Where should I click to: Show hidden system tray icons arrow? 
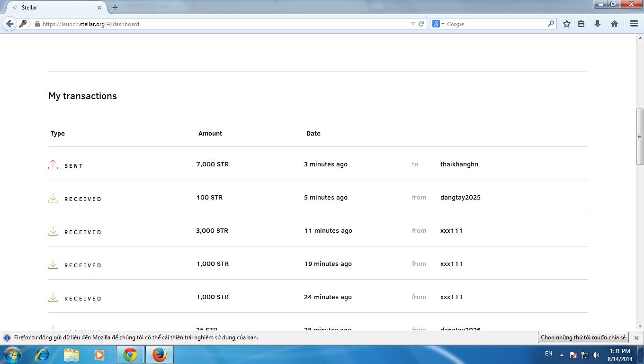(x=562, y=355)
